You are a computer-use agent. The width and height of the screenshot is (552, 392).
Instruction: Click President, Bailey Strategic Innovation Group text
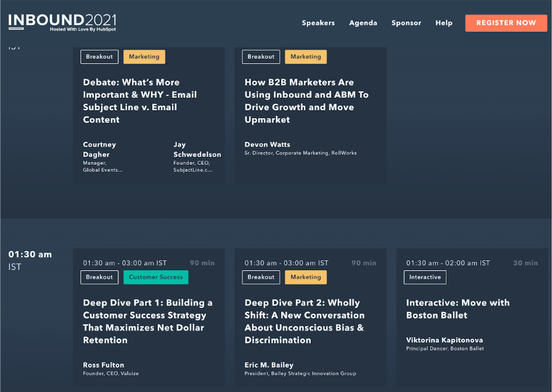pyautogui.click(x=300, y=373)
